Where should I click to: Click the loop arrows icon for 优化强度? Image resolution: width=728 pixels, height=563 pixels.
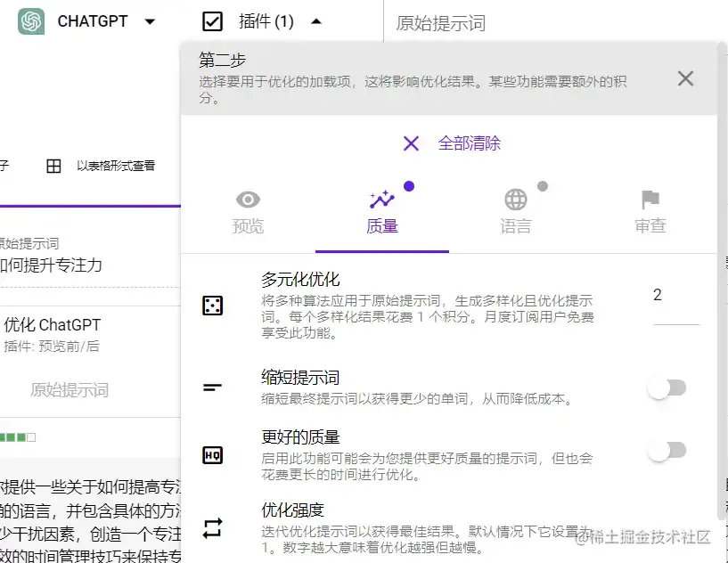(x=213, y=527)
